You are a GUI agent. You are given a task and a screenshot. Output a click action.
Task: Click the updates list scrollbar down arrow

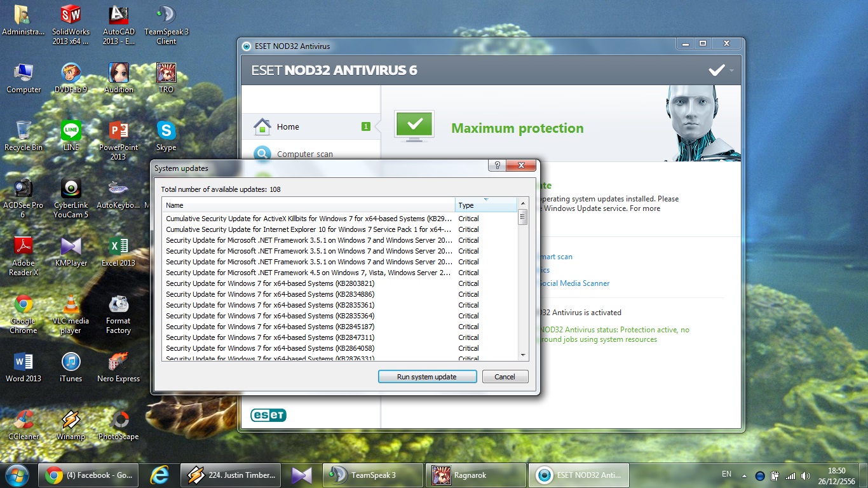[x=524, y=355]
